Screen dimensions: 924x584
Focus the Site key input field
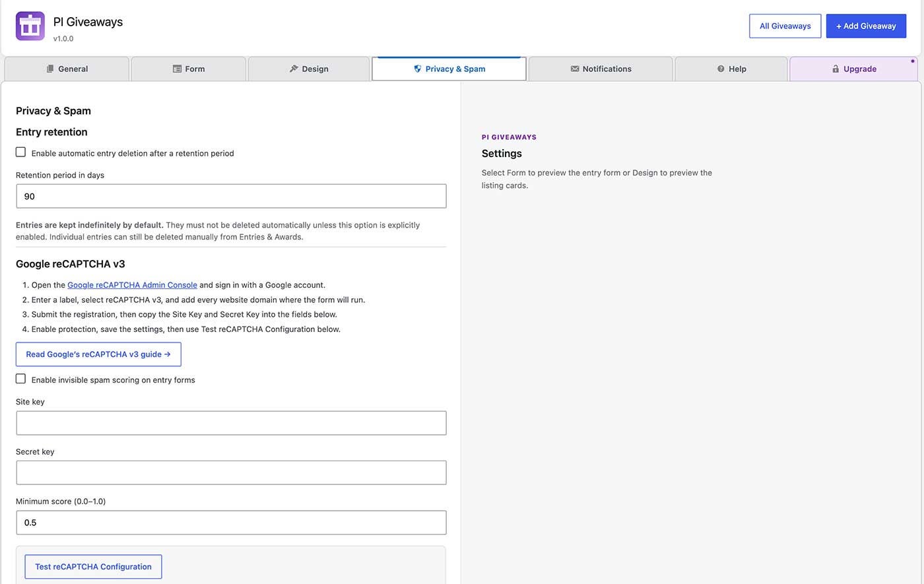[231, 423]
